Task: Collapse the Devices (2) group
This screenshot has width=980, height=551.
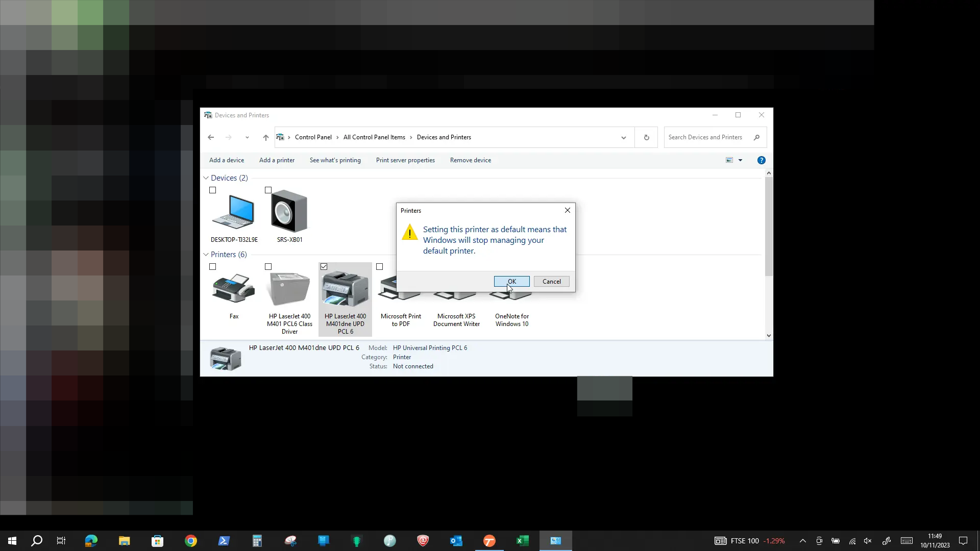Action: 206,178
